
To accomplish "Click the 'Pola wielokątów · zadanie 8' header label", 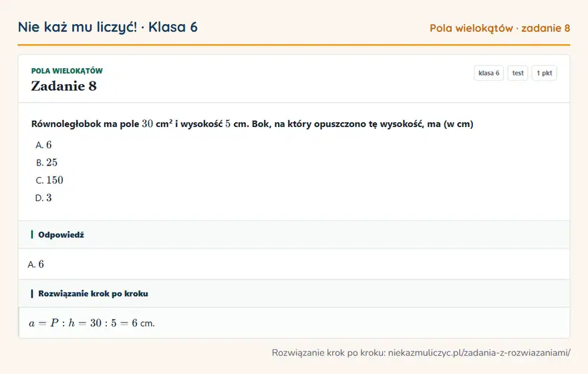I will [500, 29].
